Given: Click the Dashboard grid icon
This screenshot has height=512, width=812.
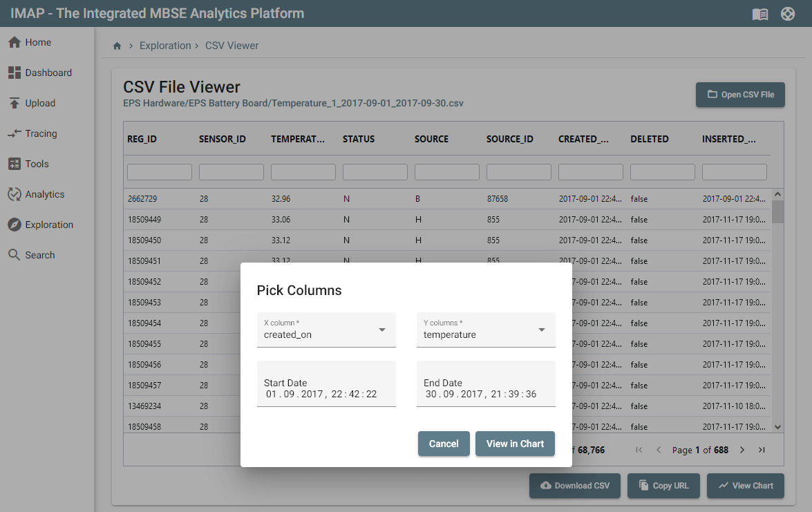Looking at the screenshot, I should pyautogui.click(x=15, y=73).
